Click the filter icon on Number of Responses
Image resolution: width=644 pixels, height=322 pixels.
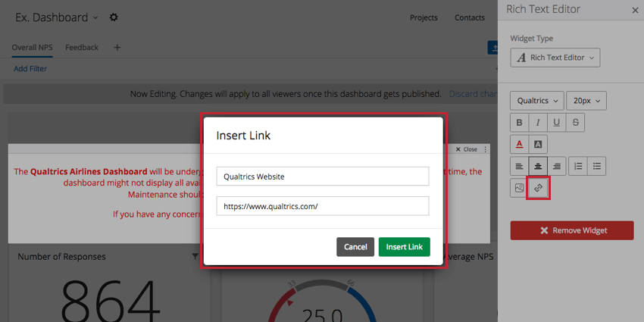pos(195,256)
